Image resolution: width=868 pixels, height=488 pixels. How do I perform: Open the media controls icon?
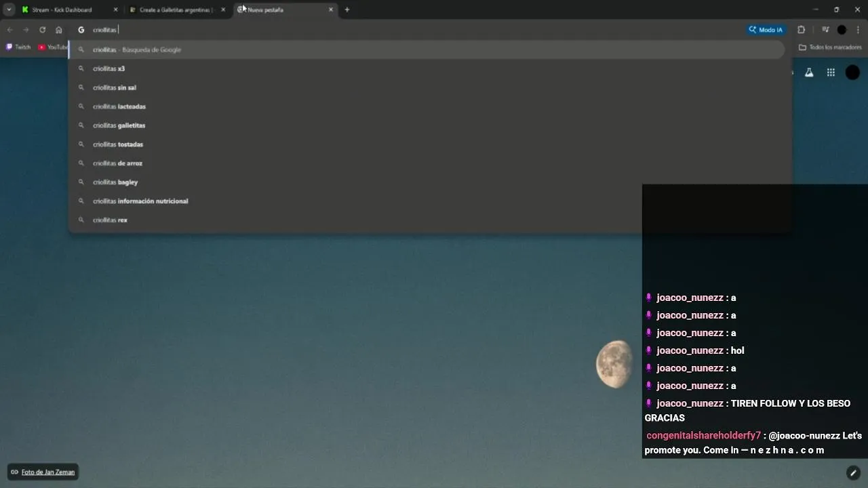click(825, 30)
